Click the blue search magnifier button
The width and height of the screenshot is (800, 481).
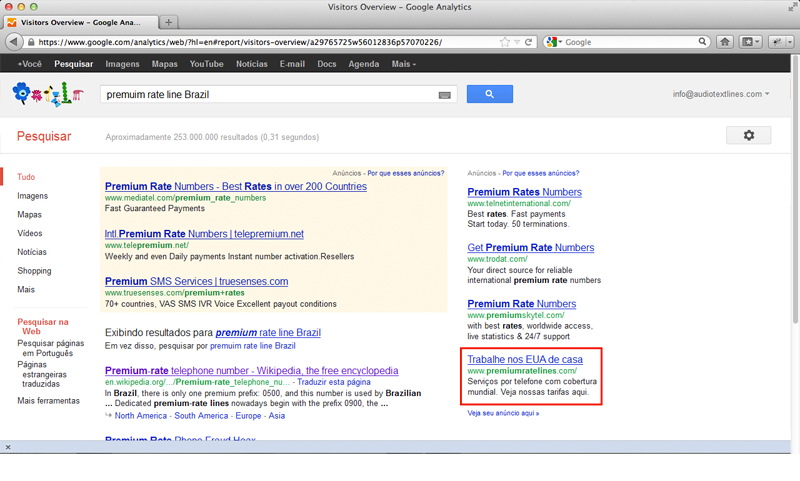489,94
